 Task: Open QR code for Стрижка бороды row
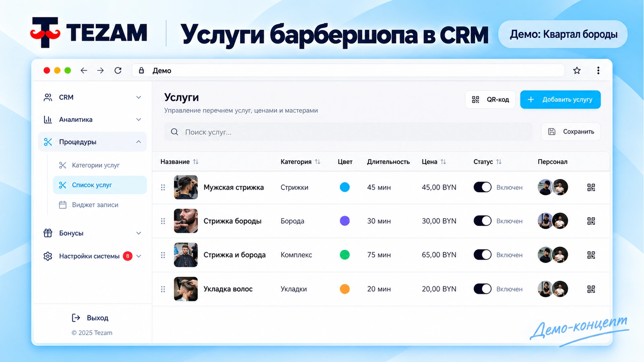click(x=591, y=221)
